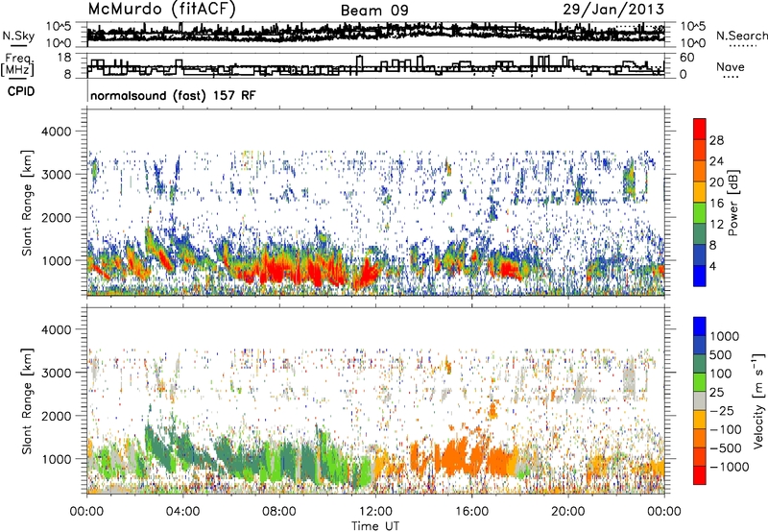Click the red high-power echo near 08:00

(x=275, y=270)
